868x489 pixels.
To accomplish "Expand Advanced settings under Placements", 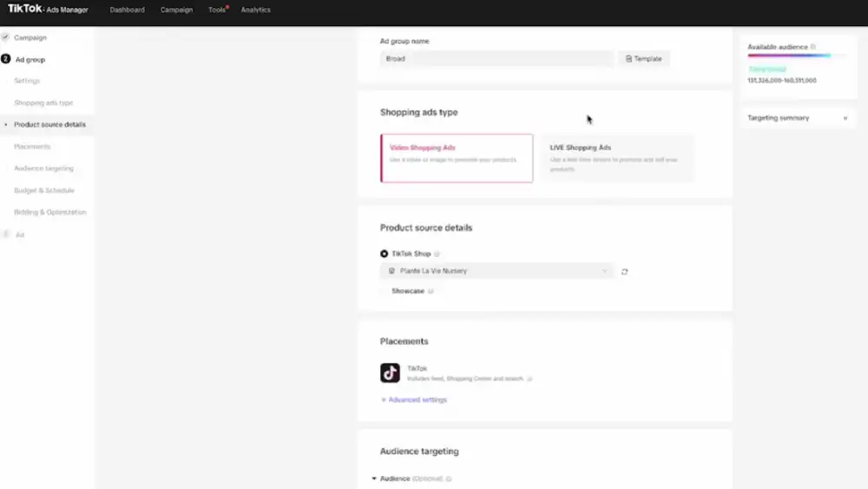I will coord(415,400).
